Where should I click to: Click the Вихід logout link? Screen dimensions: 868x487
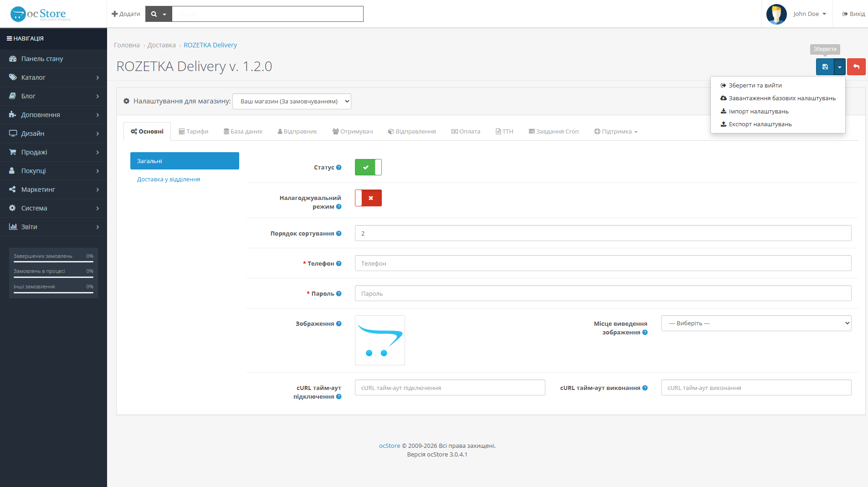(853, 14)
